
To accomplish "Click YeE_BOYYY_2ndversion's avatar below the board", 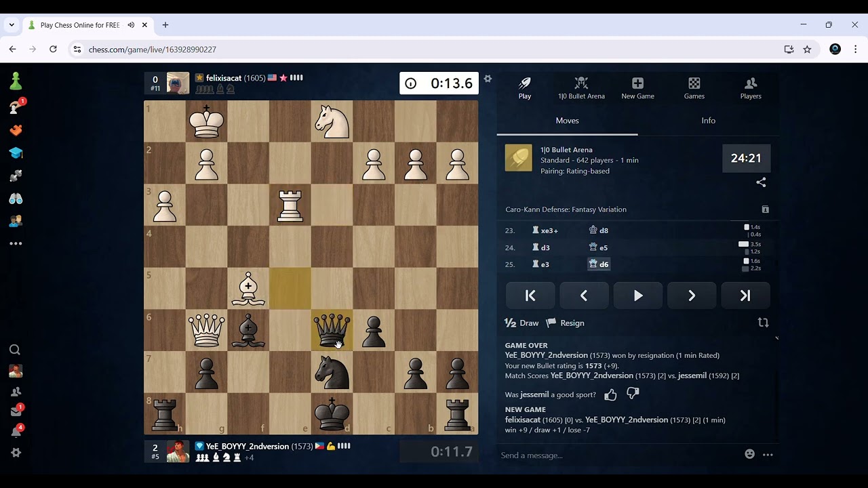I will tap(178, 451).
